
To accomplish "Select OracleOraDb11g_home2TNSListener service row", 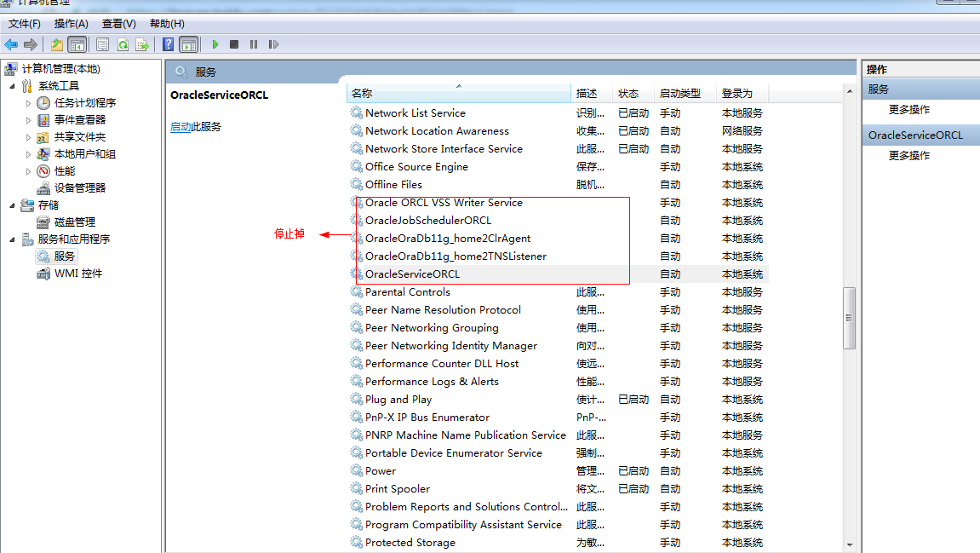I will [x=456, y=256].
